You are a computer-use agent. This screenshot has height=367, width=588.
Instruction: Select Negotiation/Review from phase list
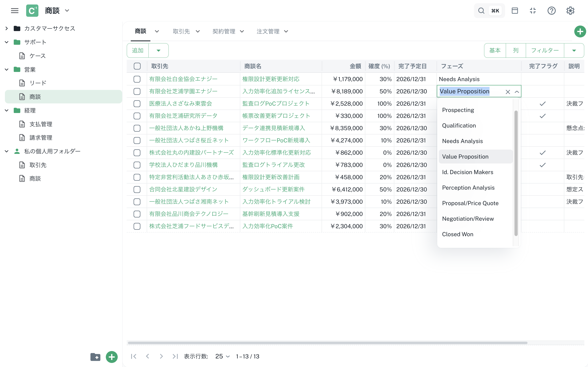click(x=468, y=219)
